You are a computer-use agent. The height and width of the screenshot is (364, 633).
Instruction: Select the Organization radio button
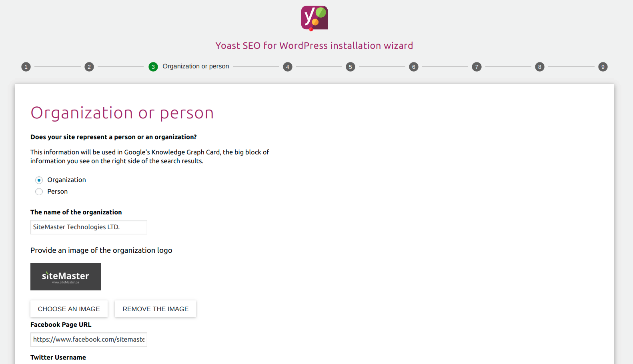pos(39,180)
